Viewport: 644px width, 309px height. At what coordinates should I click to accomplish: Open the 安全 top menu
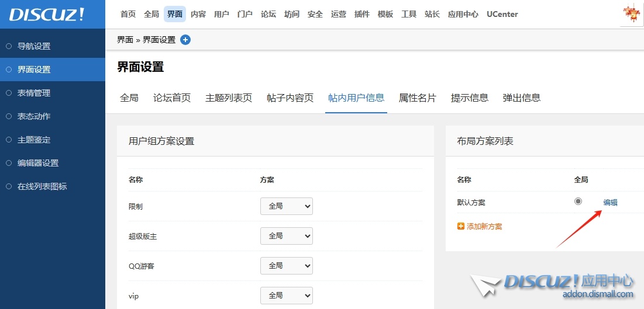(x=315, y=15)
